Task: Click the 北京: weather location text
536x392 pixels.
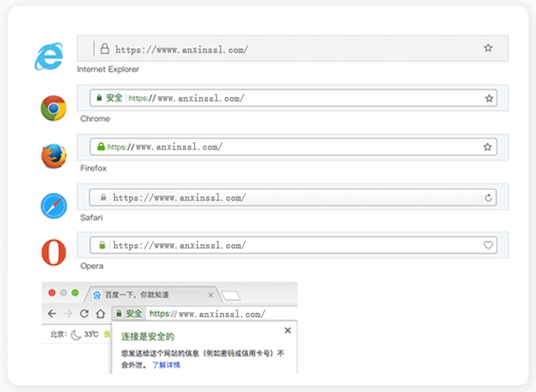Action: pyautogui.click(x=59, y=335)
